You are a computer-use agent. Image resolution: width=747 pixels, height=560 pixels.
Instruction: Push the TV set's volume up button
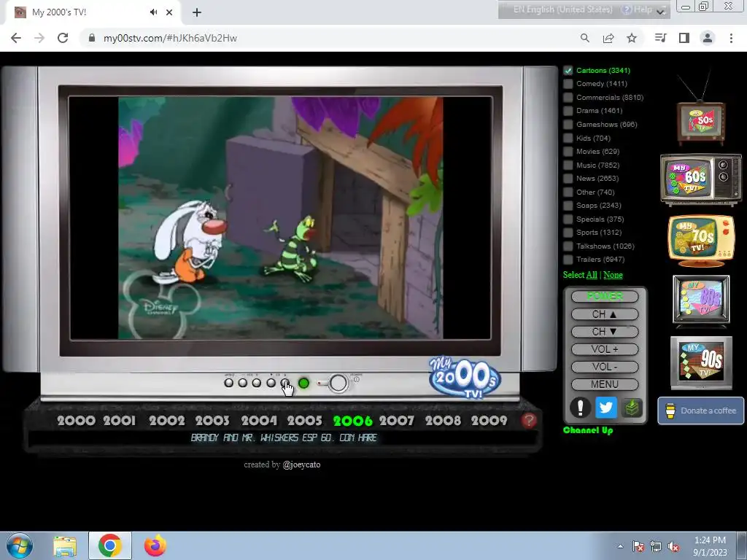256,383
